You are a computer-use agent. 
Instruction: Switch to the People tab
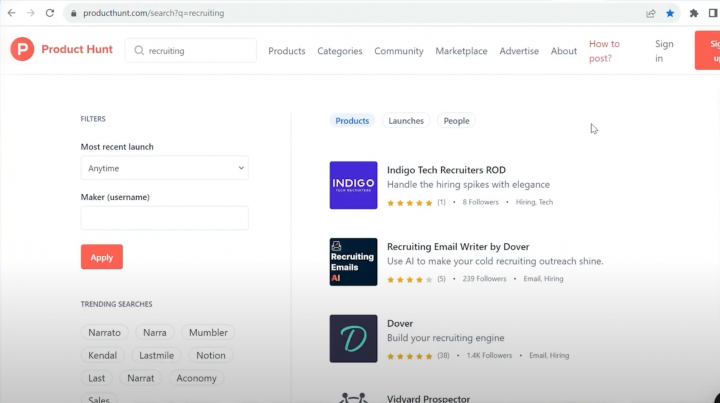456,121
